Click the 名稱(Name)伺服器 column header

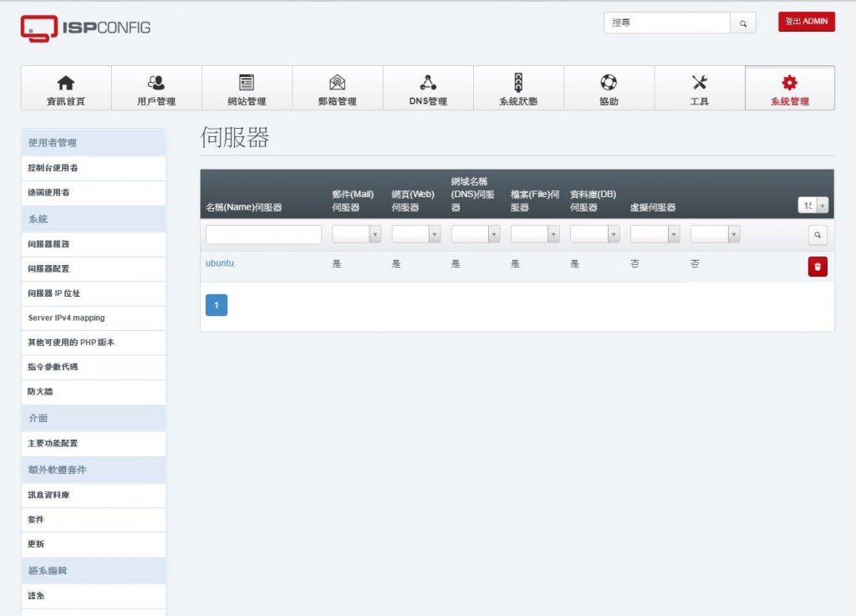243,207
